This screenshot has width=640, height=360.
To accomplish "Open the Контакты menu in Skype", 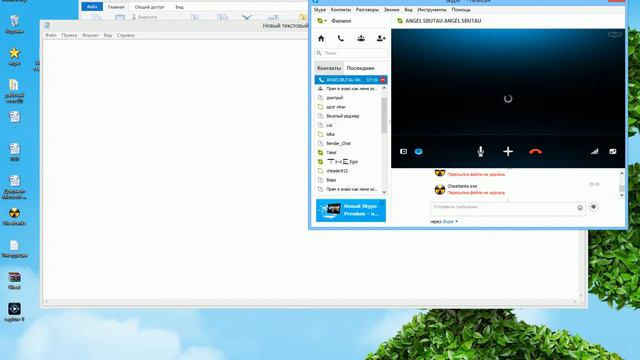I will 341,9.
